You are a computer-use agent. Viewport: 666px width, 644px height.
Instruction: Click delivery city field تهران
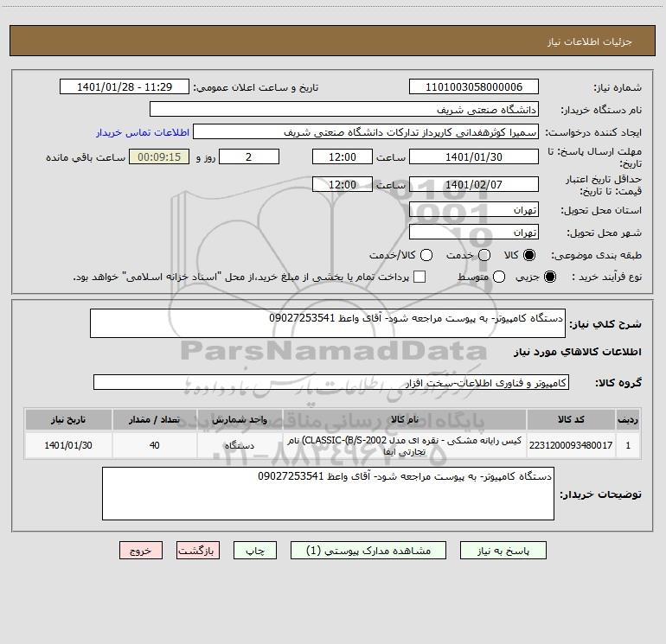(x=474, y=233)
